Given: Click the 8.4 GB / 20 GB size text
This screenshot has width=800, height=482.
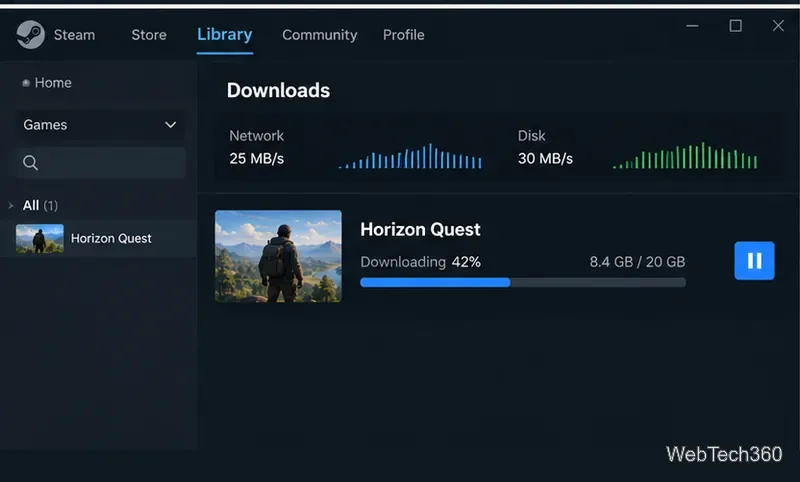Looking at the screenshot, I should point(637,262).
